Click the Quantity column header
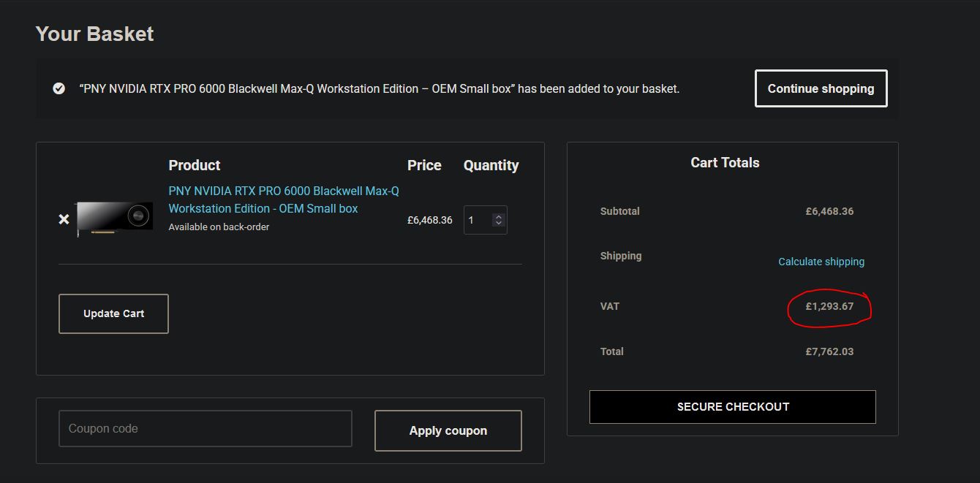Viewport: 980px width, 483px height. [x=491, y=165]
